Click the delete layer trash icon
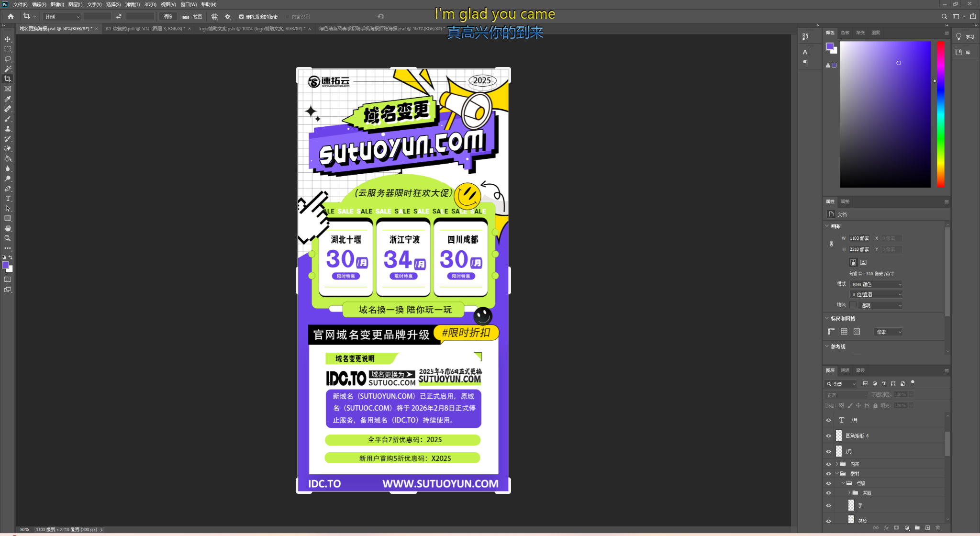 937,528
